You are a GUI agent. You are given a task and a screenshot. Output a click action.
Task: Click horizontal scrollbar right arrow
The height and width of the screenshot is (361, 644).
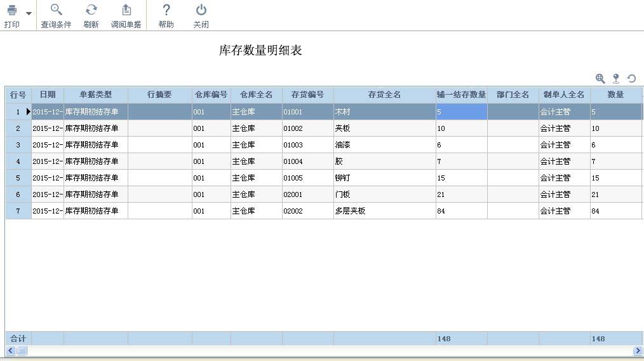click(x=637, y=351)
